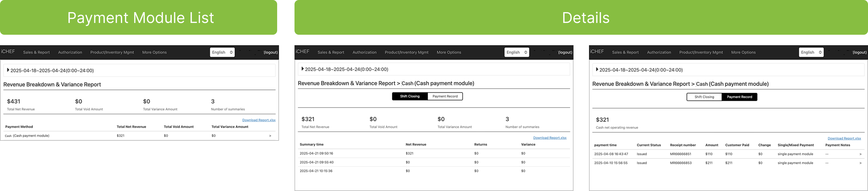Switch to Payment Record in the middle screen
The image size is (868, 191).
point(445,96)
